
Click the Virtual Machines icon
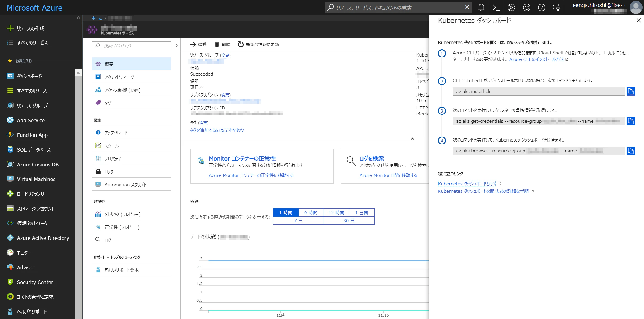[x=10, y=179]
